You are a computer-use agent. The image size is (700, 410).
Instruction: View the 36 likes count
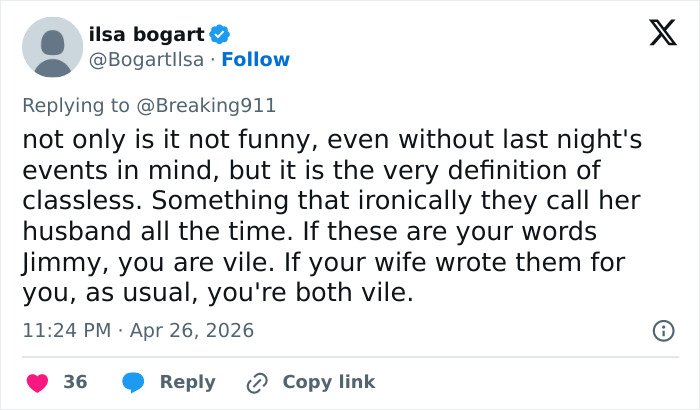tap(75, 382)
